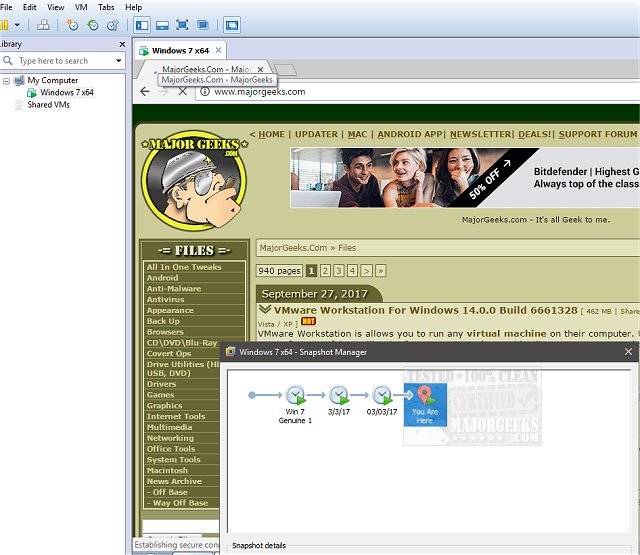The height and width of the screenshot is (555, 640).
Task: Open the UPDATER navigation link
Action: pyautogui.click(x=316, y=134)
